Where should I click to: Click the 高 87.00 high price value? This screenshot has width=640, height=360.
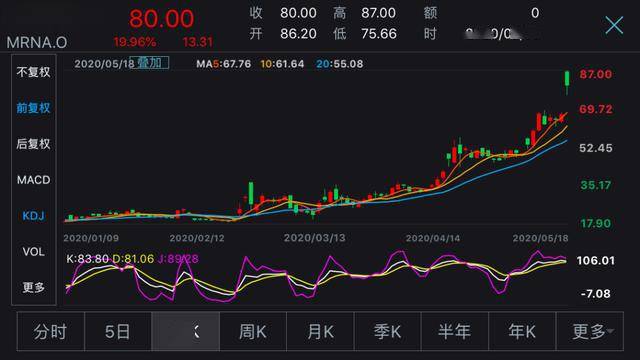point(378,13)
